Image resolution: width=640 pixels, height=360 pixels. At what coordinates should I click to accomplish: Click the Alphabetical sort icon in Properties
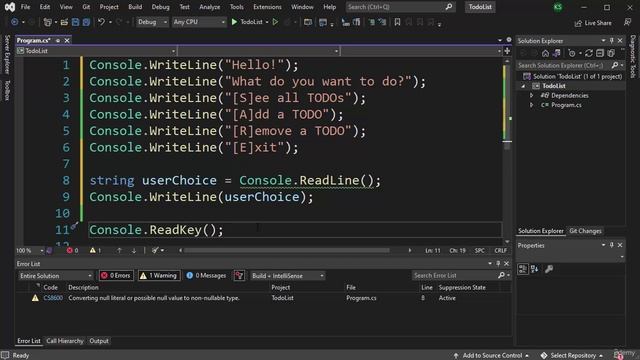(534, 269)
